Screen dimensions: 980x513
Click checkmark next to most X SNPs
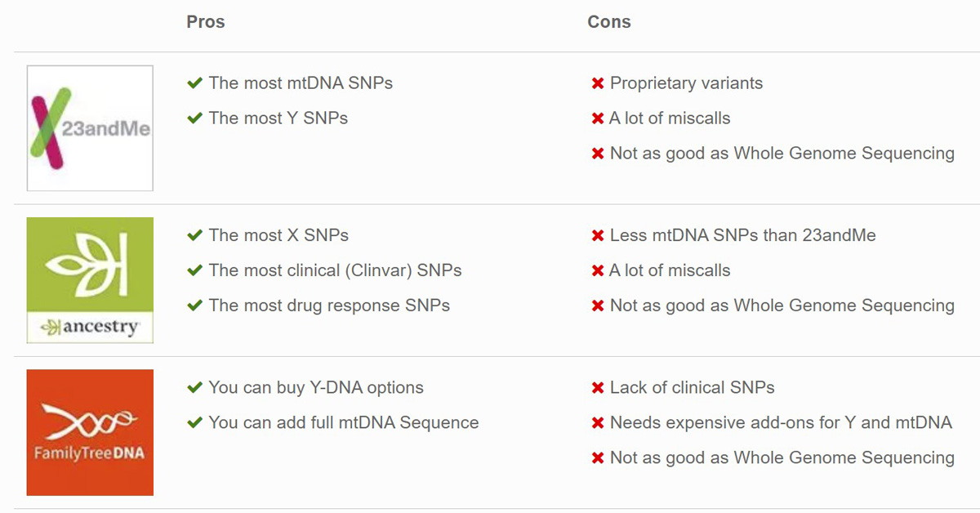[x=194, y=235]
